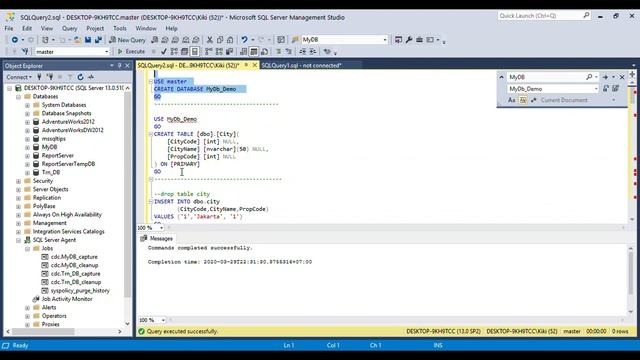Collapse the SQL Server Agent node

pyautogui.click(x=18, y=240)
